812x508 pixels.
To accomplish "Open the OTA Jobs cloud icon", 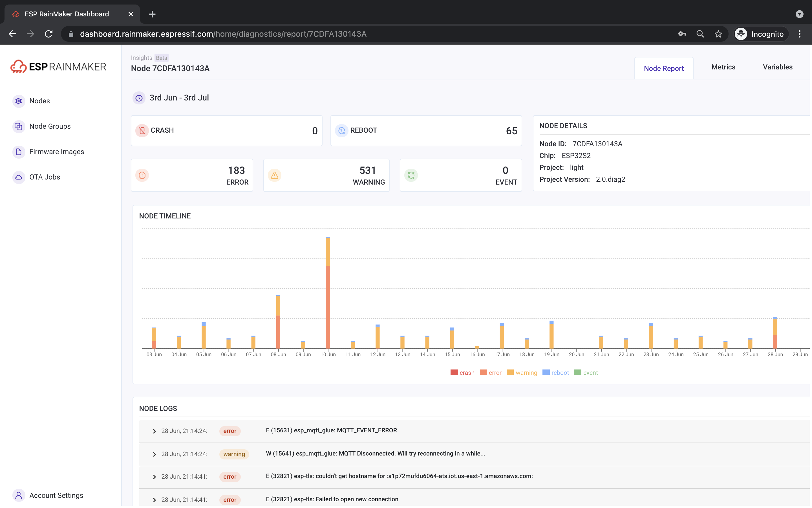I will click(19, 177).
